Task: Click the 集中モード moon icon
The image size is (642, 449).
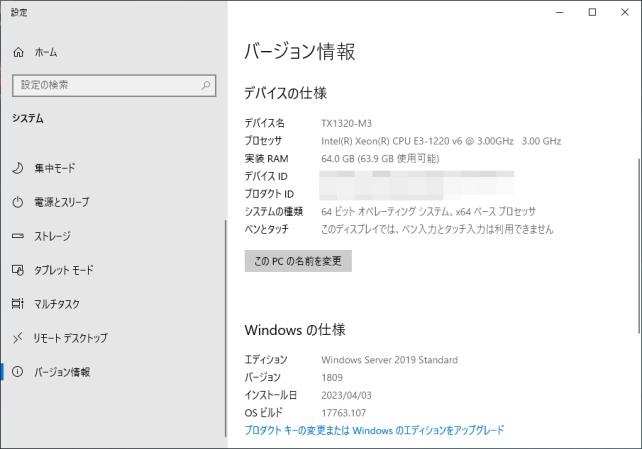Action: click(x=18, y=168)
